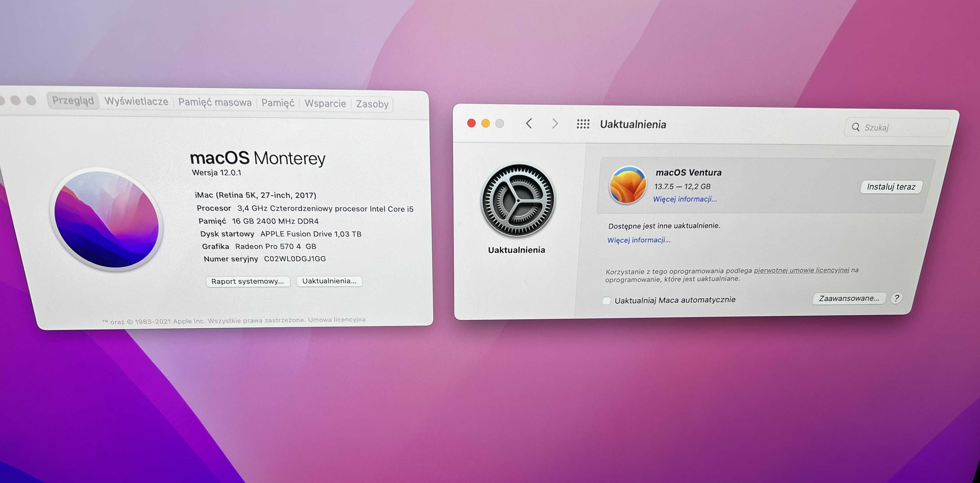Screen dimensions: 980x483
Task: Click the macOS Ventura update icon
Action: 628,185
